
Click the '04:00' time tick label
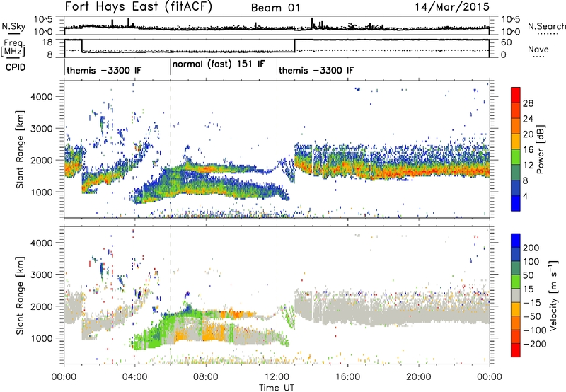[x=135, y=377]
